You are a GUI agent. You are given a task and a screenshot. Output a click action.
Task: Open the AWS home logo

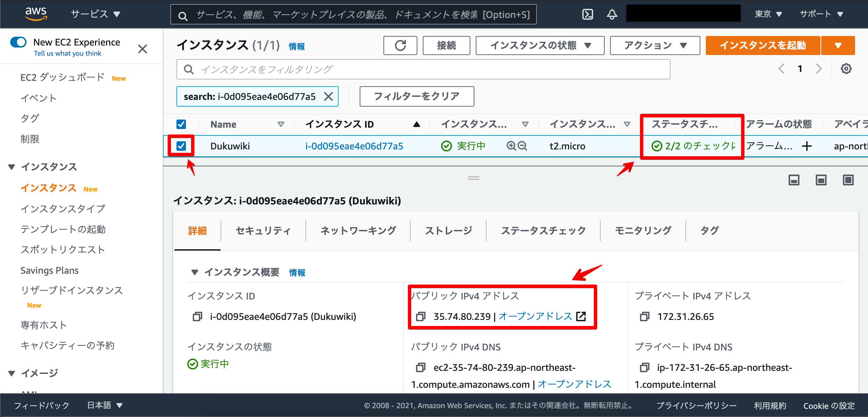pos(36,14)
